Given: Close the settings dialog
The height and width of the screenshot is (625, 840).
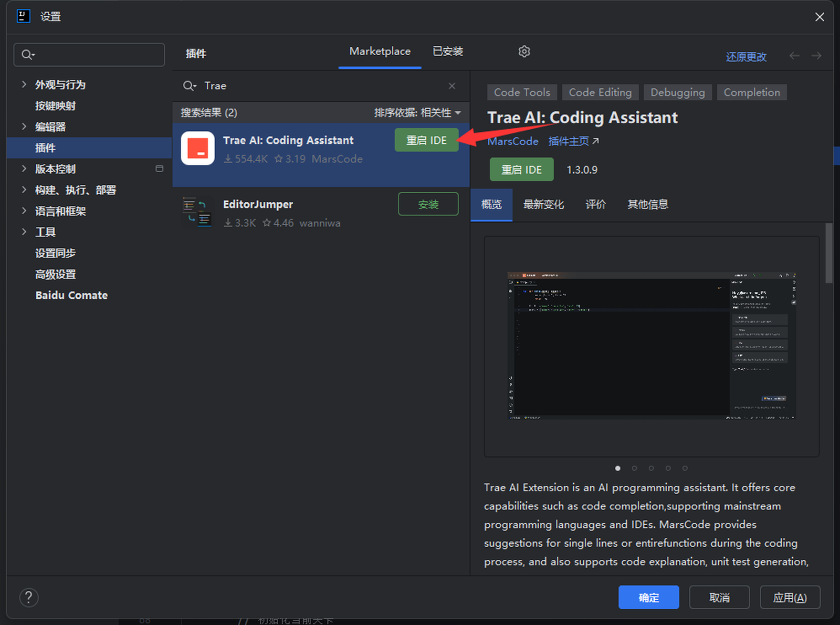Looking at the screenshot, I should (820, 17).
